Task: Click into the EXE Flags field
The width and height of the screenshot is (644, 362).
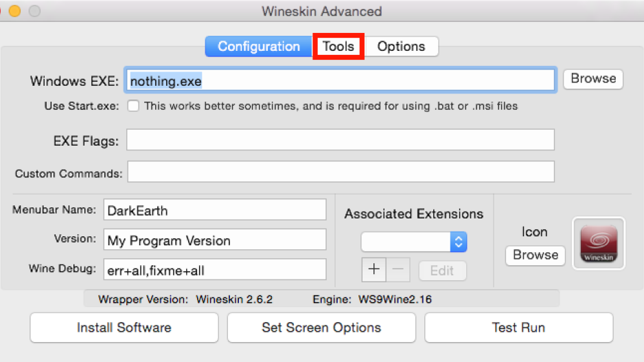Action: [341, 139]
